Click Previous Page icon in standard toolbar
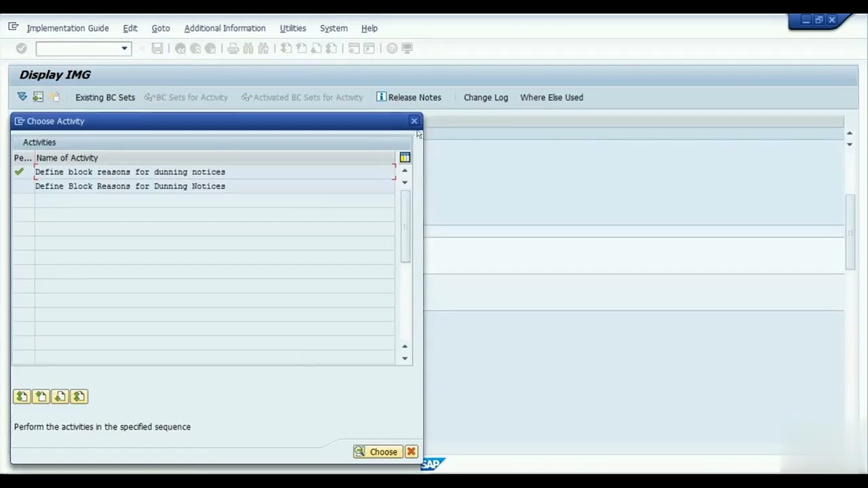Image resolution: width=868 pixels, height=488 pixels. (x=301, y=48)
